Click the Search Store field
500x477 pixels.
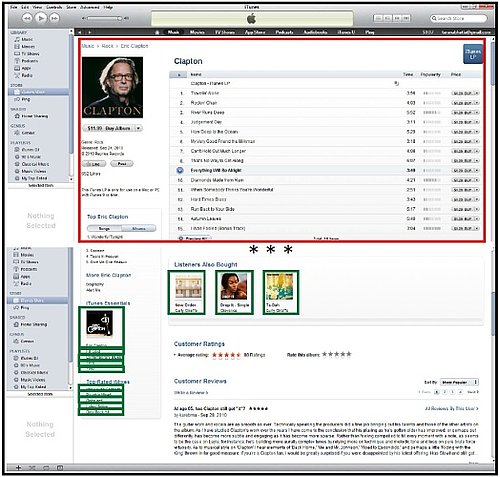point(458,18)
